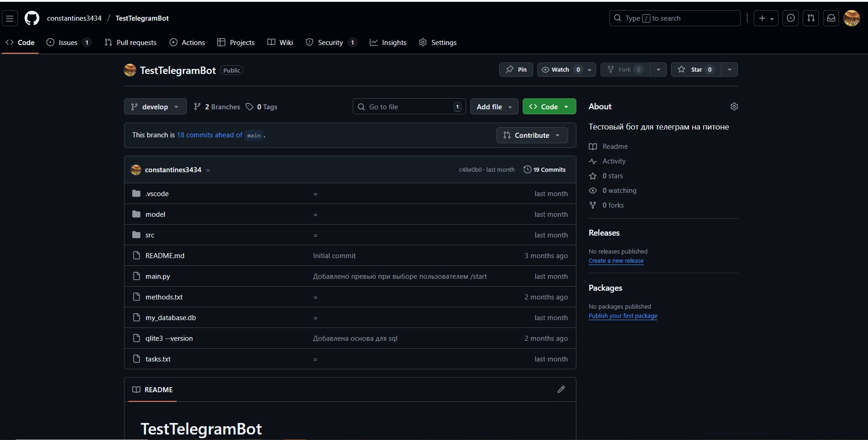Click the '18 commits ahead of' link
Image resolution: width=868 pixels, height=440 pixels.
tap(210, 135)
